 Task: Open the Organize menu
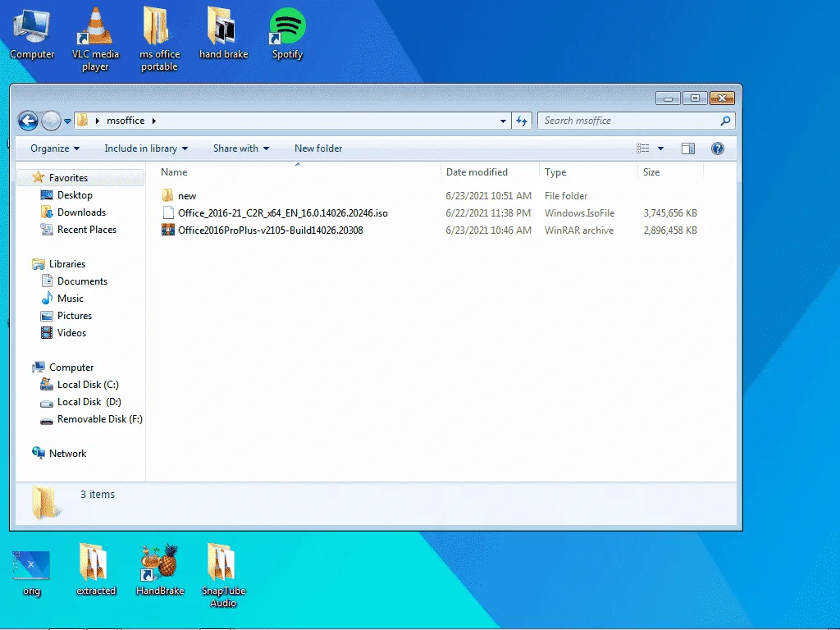pos(55,148)
